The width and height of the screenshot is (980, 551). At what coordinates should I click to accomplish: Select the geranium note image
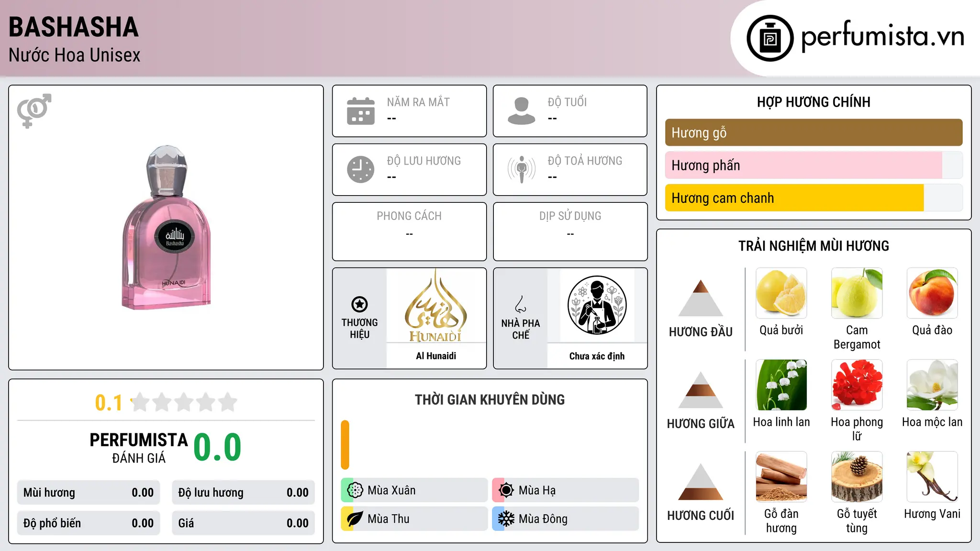tap(857, 385)
